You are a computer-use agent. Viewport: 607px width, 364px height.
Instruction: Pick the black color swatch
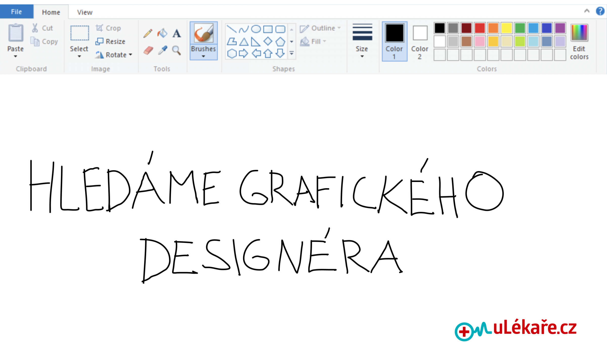coord(440,28)
